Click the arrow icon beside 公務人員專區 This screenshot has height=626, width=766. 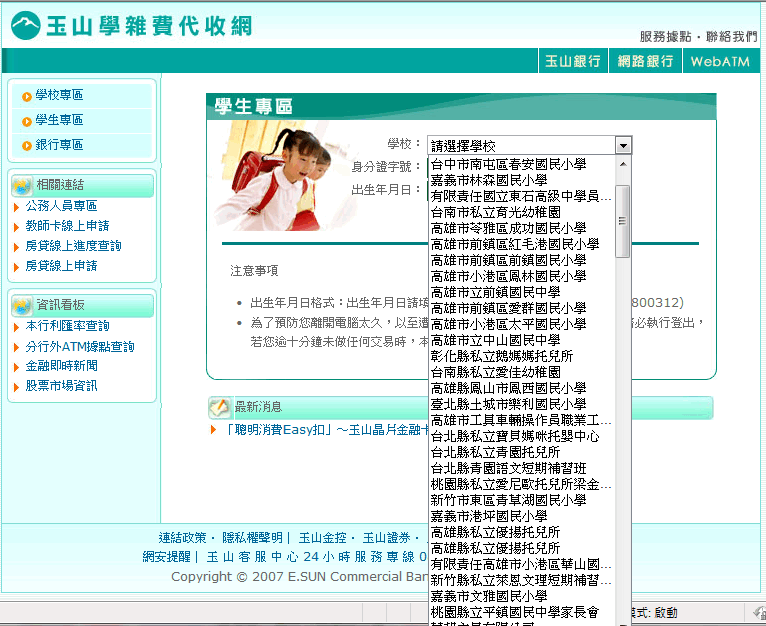point(16,206)
